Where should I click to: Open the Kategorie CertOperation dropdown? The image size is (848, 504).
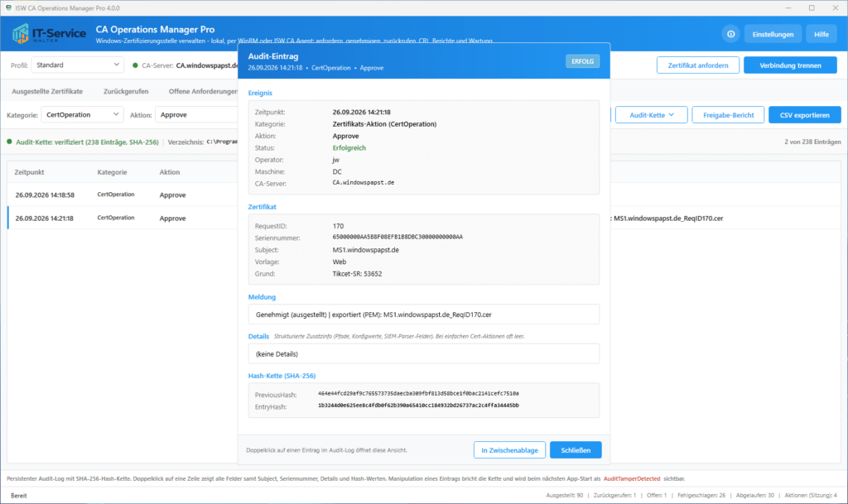click(x=82, y=114)
